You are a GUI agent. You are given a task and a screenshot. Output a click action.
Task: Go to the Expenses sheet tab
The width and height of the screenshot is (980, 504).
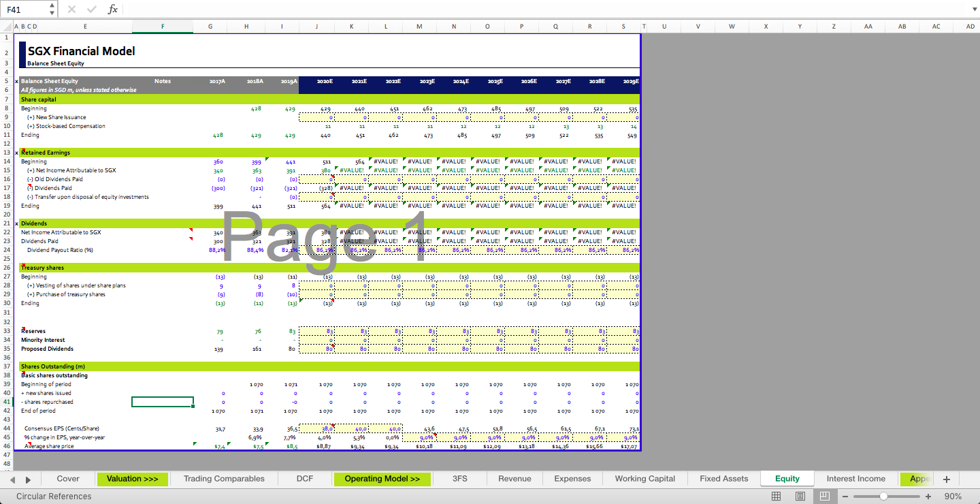point(572,479)
